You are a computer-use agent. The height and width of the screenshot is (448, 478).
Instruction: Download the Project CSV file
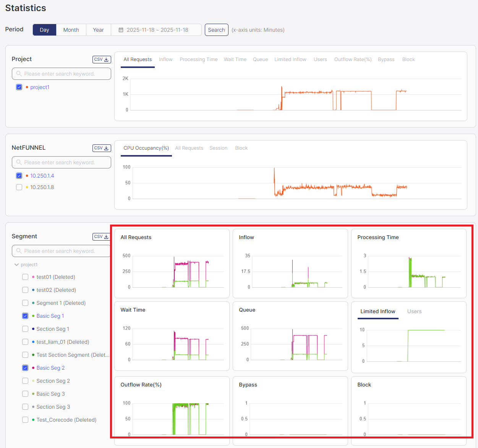[102, 60]
